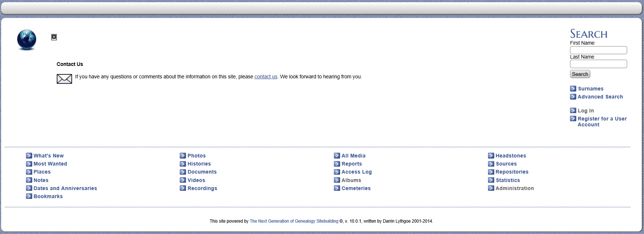Open the Most Wanted menu item
This screenshot has width=644, height=234.
[x=50, y=164]
